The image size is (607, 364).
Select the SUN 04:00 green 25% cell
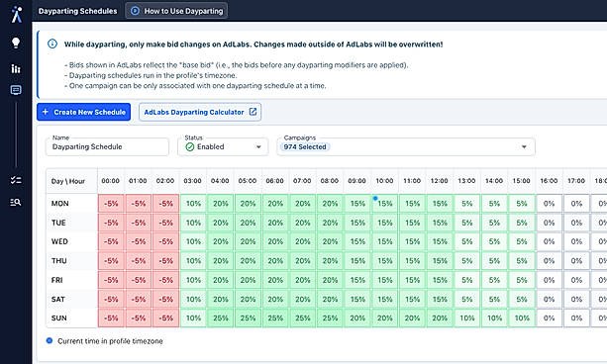220,318
